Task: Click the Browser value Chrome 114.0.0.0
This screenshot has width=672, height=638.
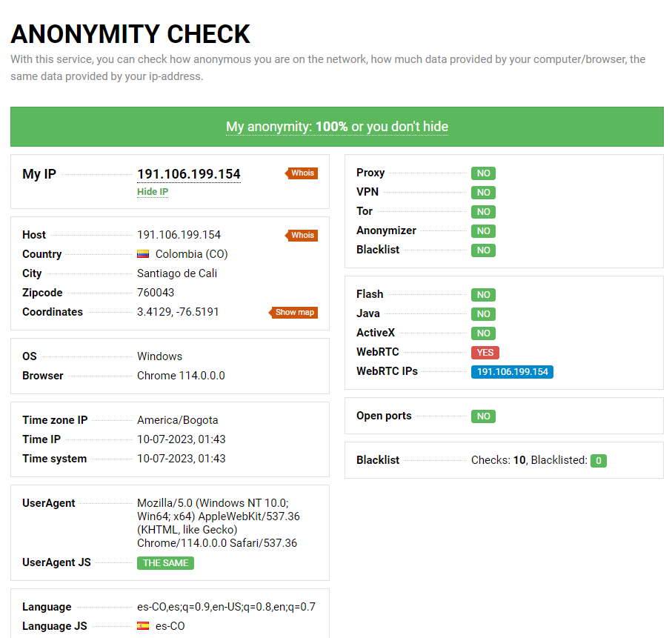Action: click(181, 376)
